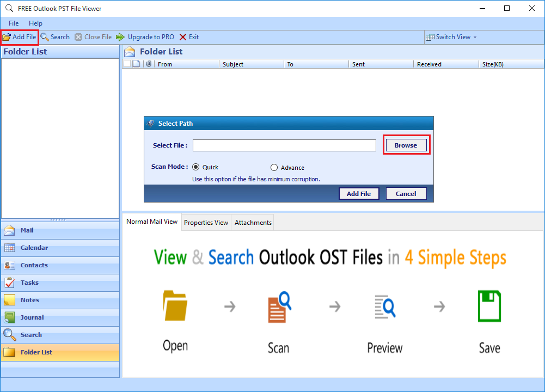Click the sidebar splitter grip dots
Screen dimensions: 545x392
[58, 220]
